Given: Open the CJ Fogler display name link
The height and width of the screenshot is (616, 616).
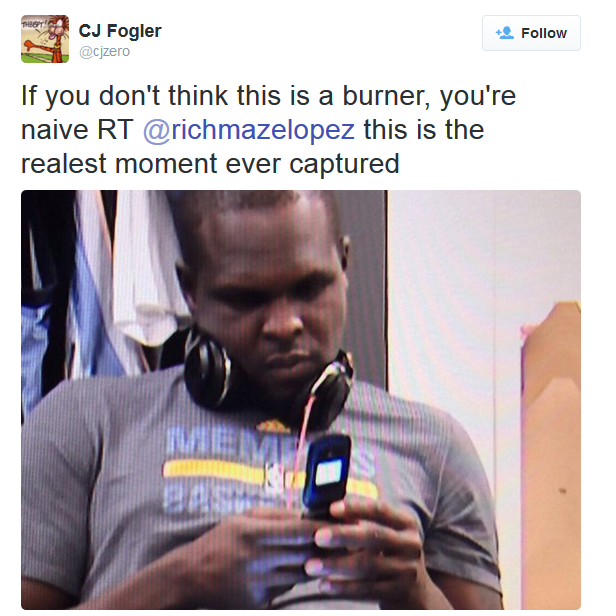Looking at the screenshot, I should (x=120, y=31).
